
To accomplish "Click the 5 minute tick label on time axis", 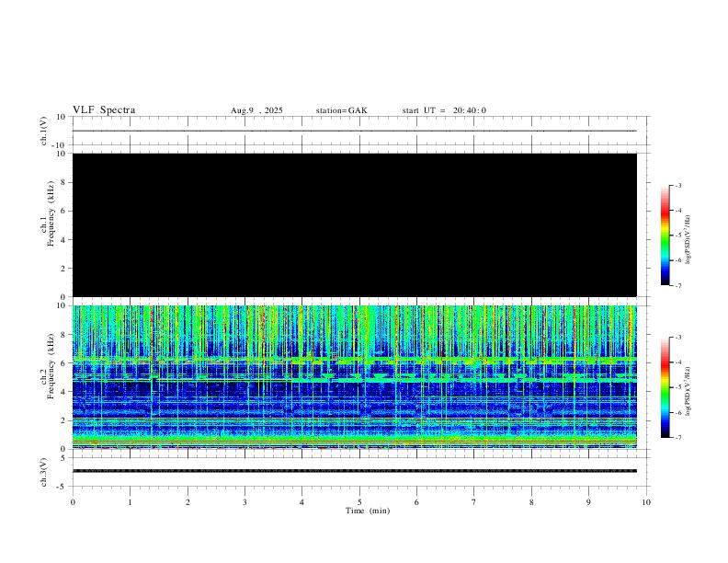I will pyautogui.click(x=359, y=501).
